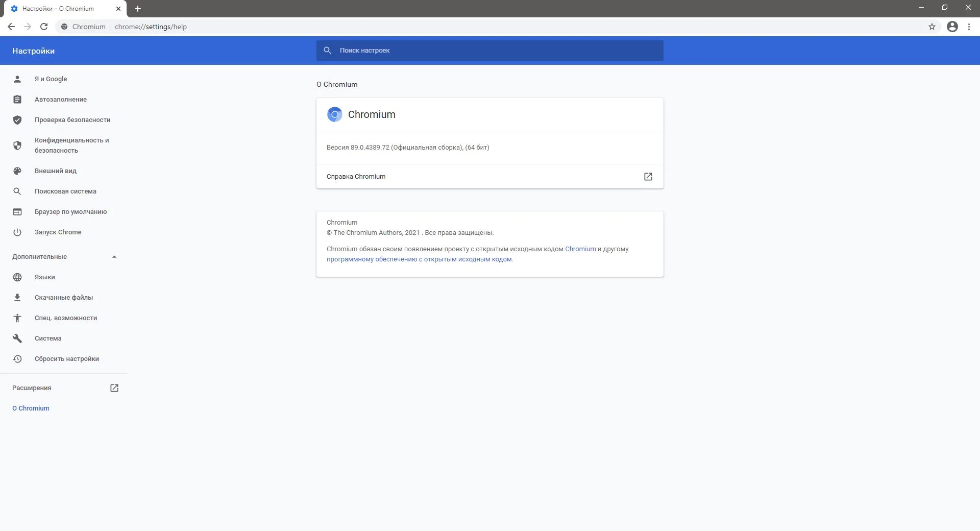Click the globe icon for Языки
This screenshot has height=531, width=980.
coord(17,277)
